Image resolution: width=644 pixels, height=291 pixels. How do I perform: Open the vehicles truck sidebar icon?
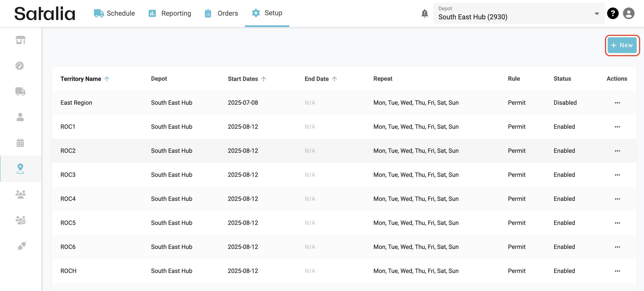(x=21, y=91)
